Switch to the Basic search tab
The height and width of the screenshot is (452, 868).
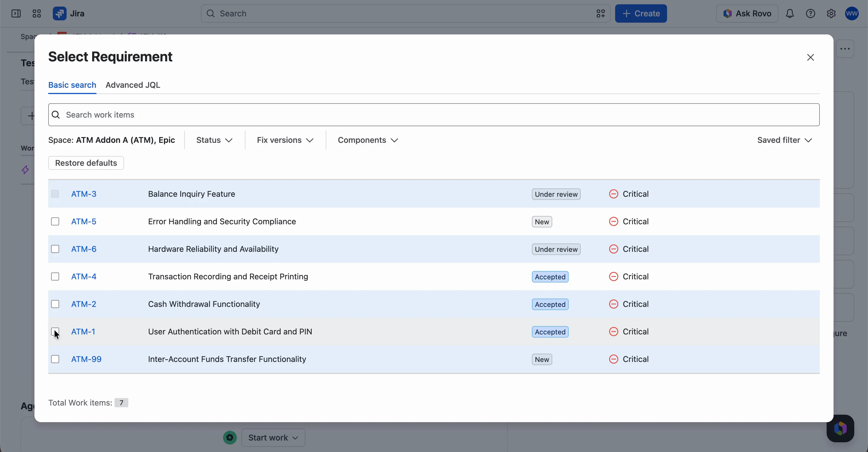[72, 85]
